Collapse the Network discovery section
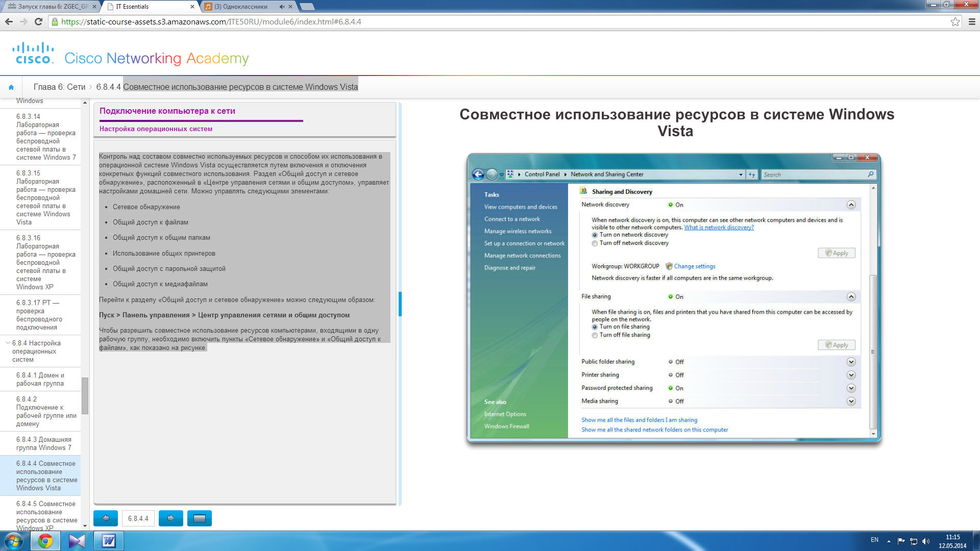This screenshot has width=980, height=551. click(x=851, y=205)
